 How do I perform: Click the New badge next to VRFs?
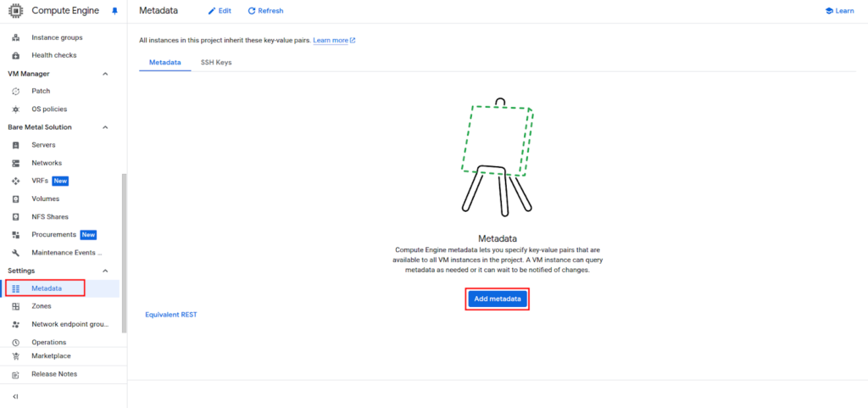[x=60, y=181]
